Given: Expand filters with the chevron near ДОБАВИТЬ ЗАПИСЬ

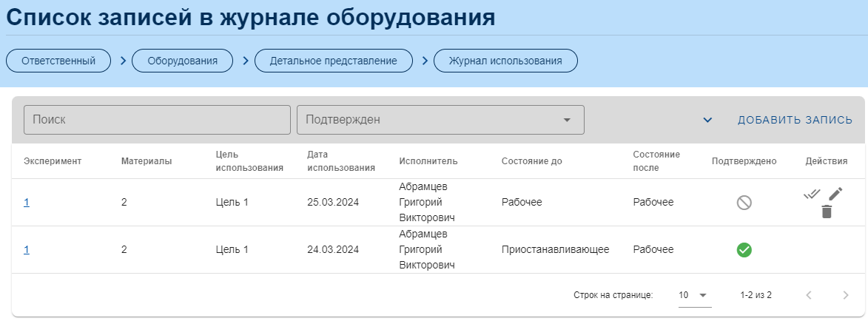Looking at the screenshot, I should click(x=707, y=120).
